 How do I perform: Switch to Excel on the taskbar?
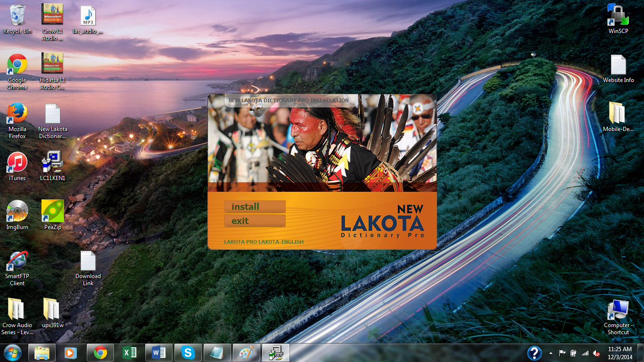click(129, 353)
